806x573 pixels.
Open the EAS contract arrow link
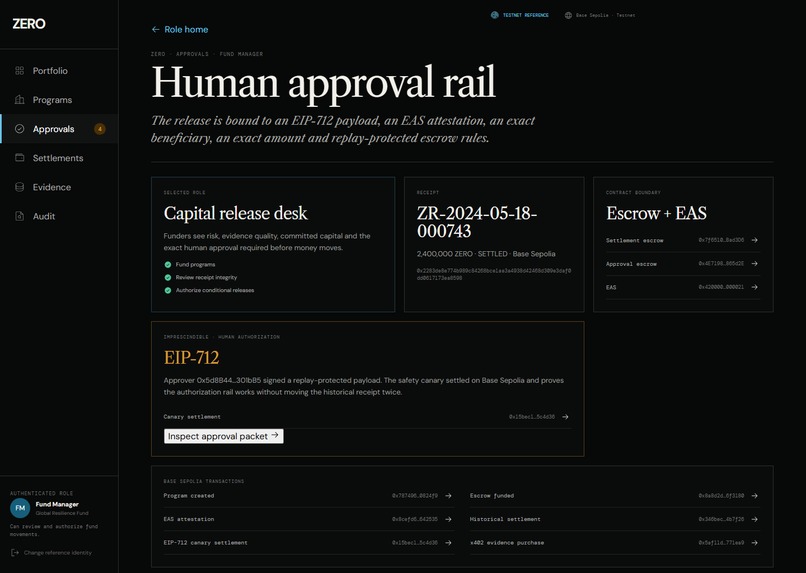click(x=754, y=287)
